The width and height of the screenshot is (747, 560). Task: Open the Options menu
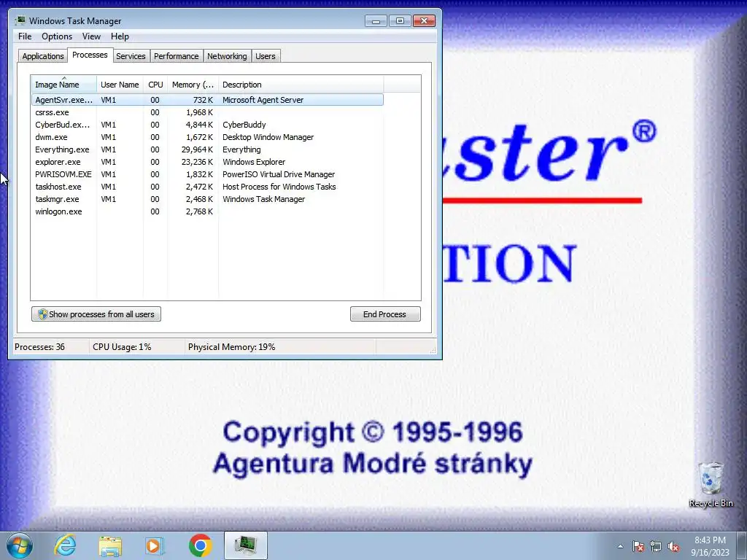(x=57, y=36)
